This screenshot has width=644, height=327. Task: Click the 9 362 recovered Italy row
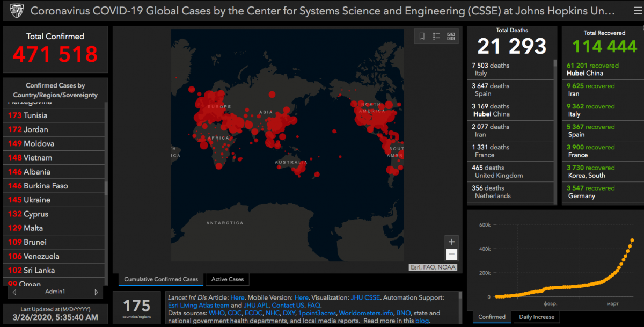point(603,110)
